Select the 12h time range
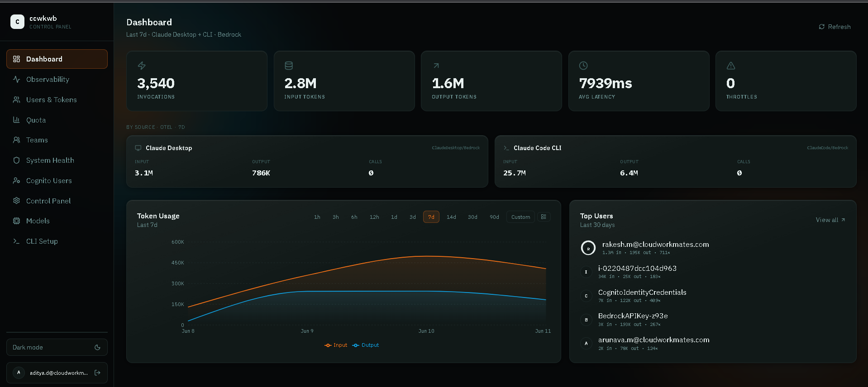This screenshot has height=387, width=868. (374, 217)
